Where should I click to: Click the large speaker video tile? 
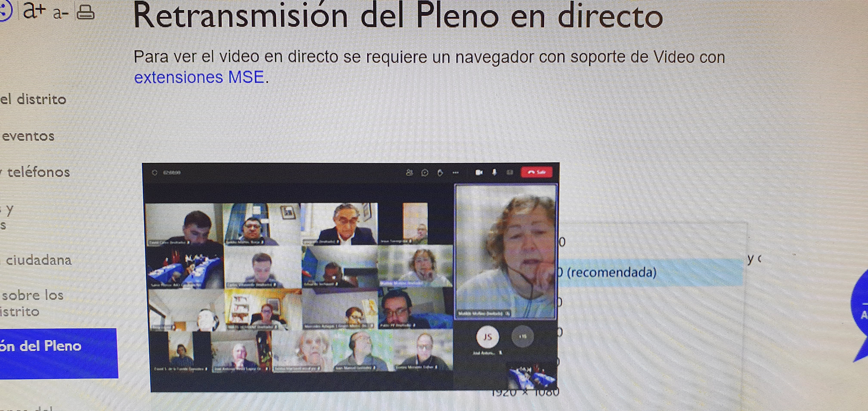[x=505, y=251]
